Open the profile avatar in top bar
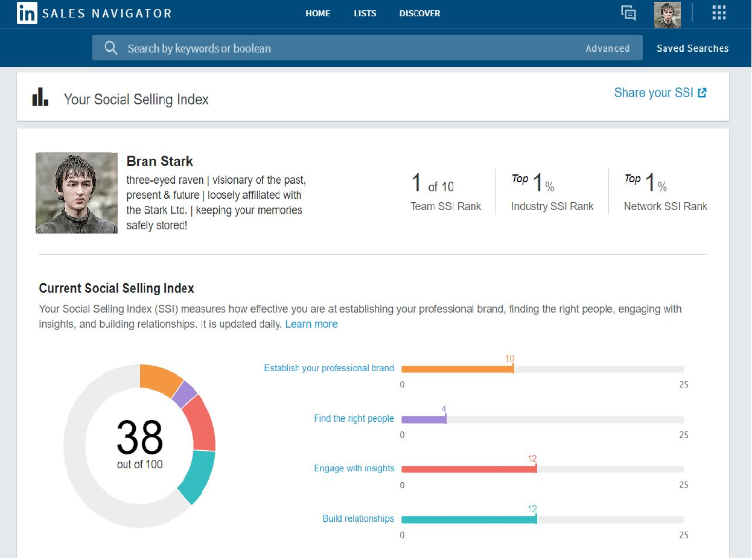The image size is (752, 560). 668,15
